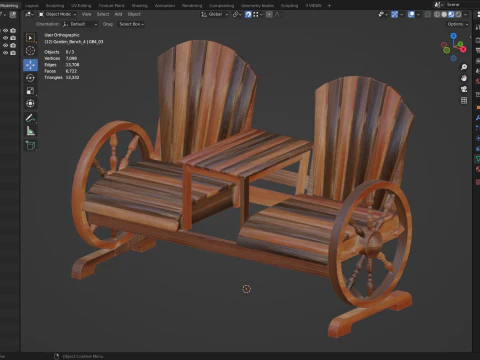Switch to Solid viewport shading
This screenshot has width=480, height=360.
pyautogui.click(x=444, y=14)
